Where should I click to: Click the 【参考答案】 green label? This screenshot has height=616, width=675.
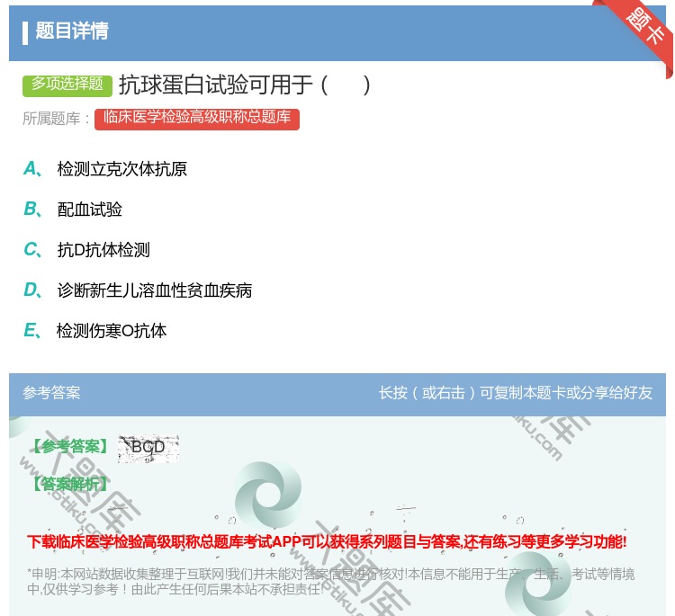(x=71, y=447)
